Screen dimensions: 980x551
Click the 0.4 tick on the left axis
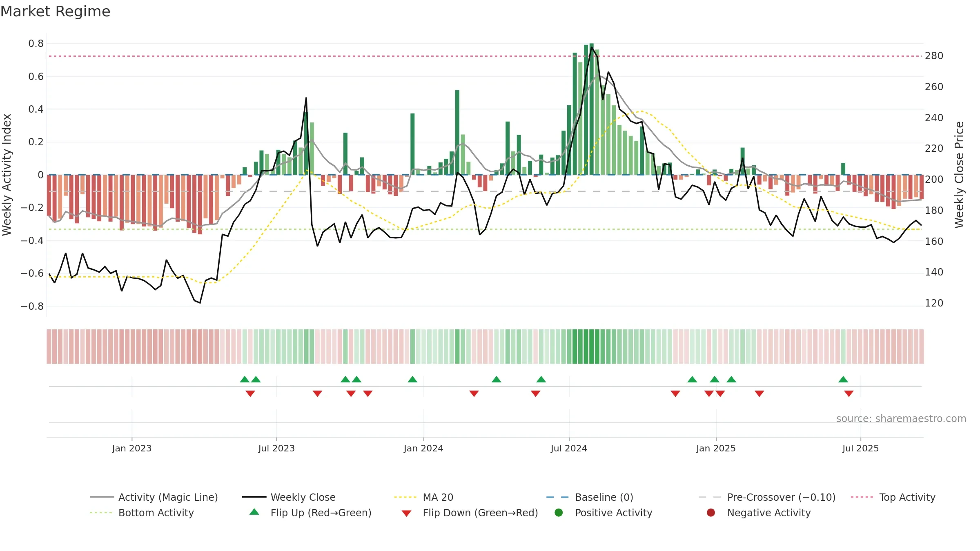click(36, 109)
